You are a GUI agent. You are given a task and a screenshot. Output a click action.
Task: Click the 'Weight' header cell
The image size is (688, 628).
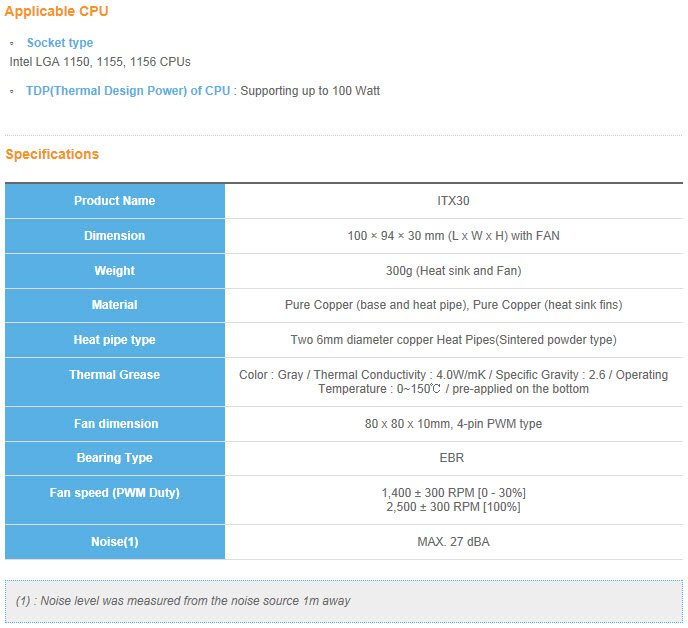115,271
